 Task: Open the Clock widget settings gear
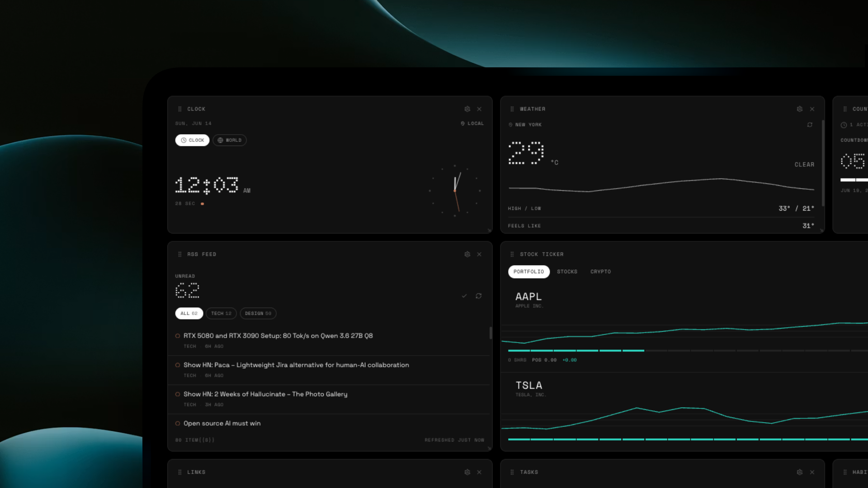(467, 109)
